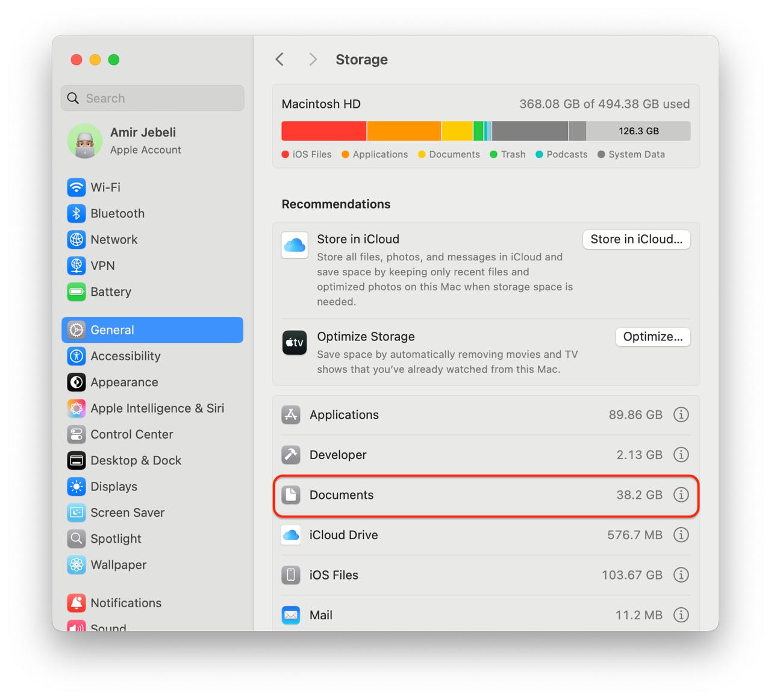Click info icon for iOS Files row
This screenshot has height=700, width=771.
[x=681, y=575]
